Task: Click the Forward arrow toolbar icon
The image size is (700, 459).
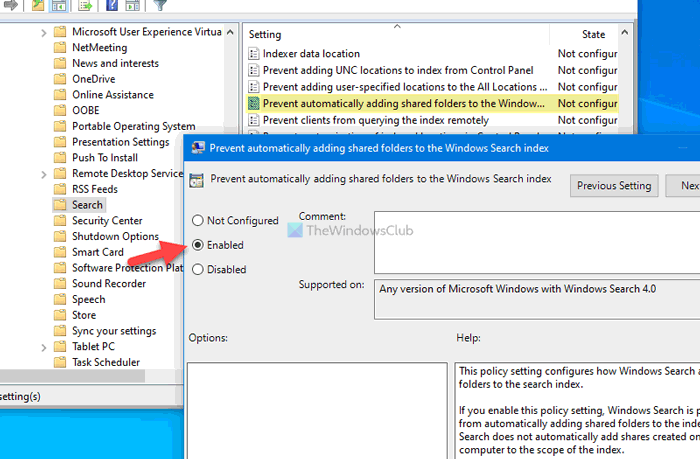Action: tap(10, 5)
